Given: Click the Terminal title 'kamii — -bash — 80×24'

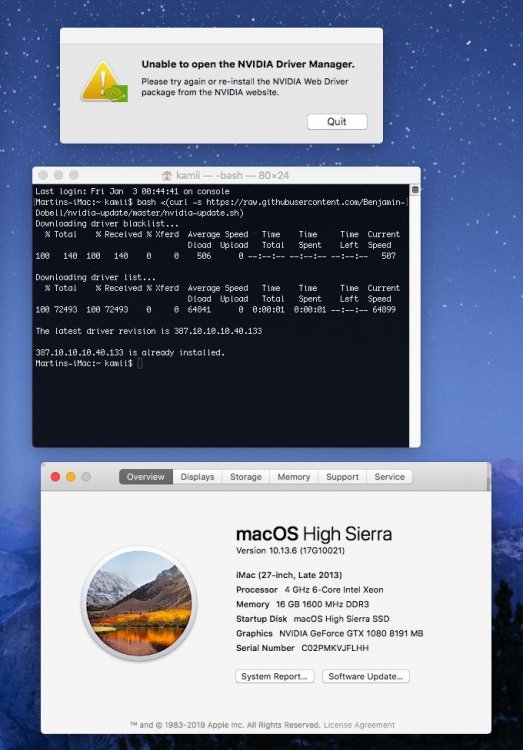Looking at the screenshot, I should (x=233, y=176).
